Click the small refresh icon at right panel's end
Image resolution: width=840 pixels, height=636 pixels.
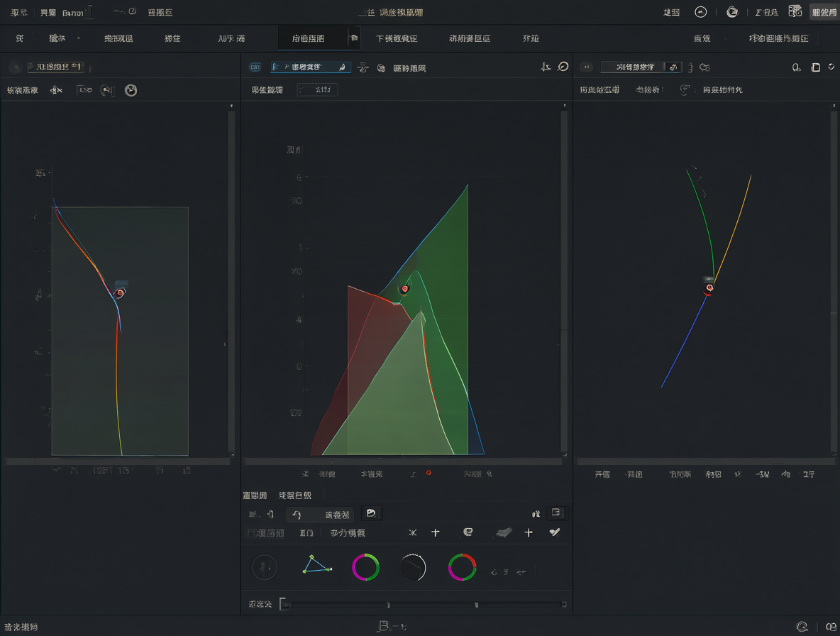click(831, 67)
